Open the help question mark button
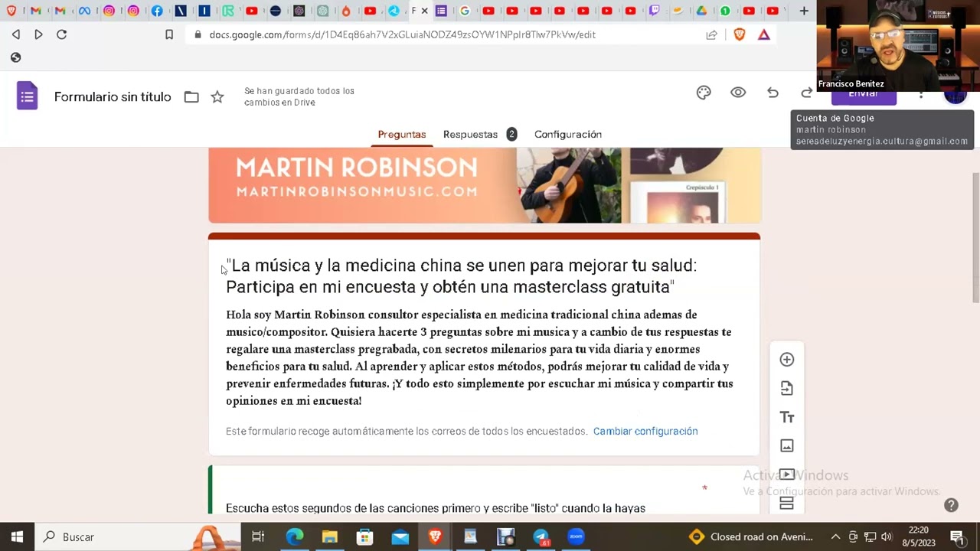Screen dimensions: 980x551 951,505
